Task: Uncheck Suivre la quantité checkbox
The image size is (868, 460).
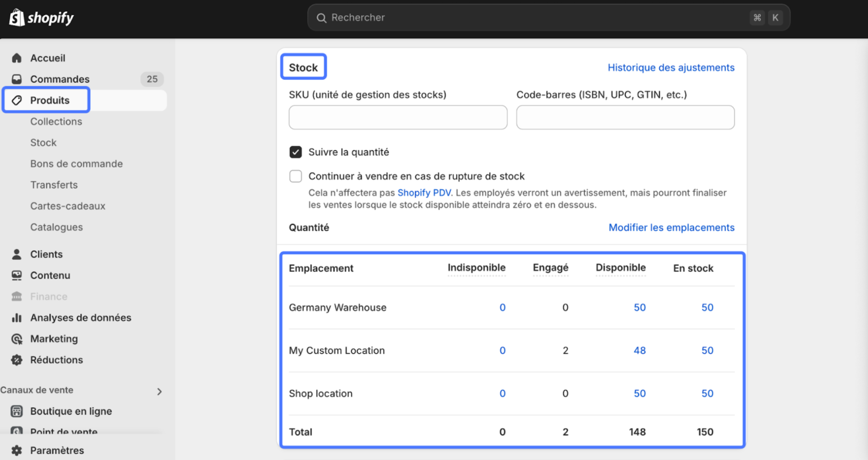Action: 296,152
